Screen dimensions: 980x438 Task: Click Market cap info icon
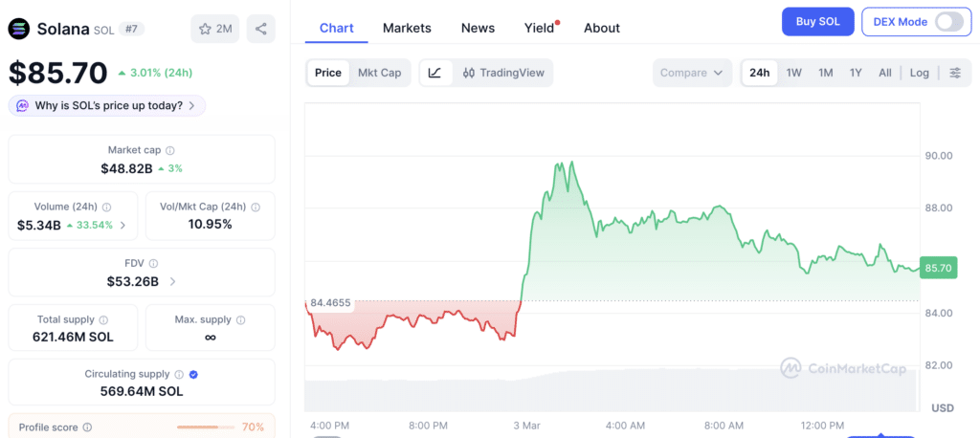coord(170,150)
